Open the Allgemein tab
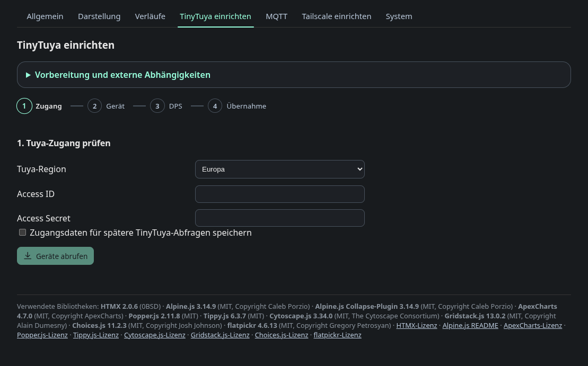The height and width of the screenshot is (366, 588). click(x=45, y=16)
